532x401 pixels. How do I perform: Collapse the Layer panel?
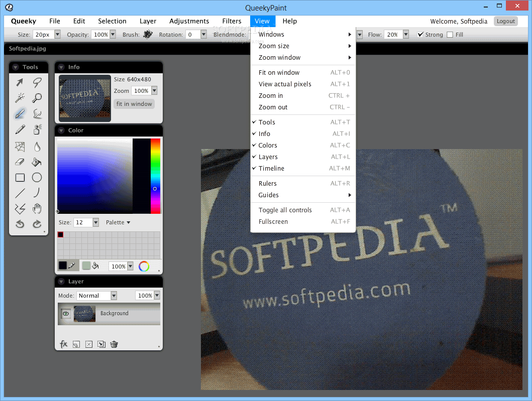tap(61, 282)
